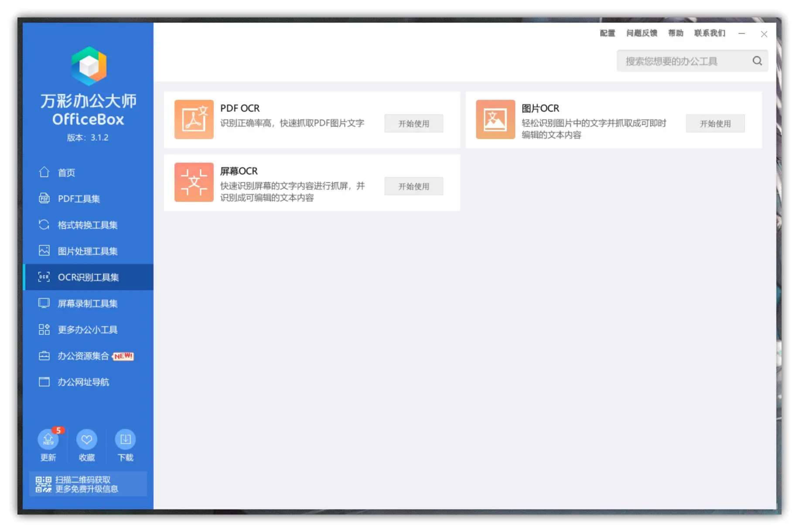Click the PDF icon beside PDF工具集
This screenshot has height=532, width=799.
pos(44,198)
